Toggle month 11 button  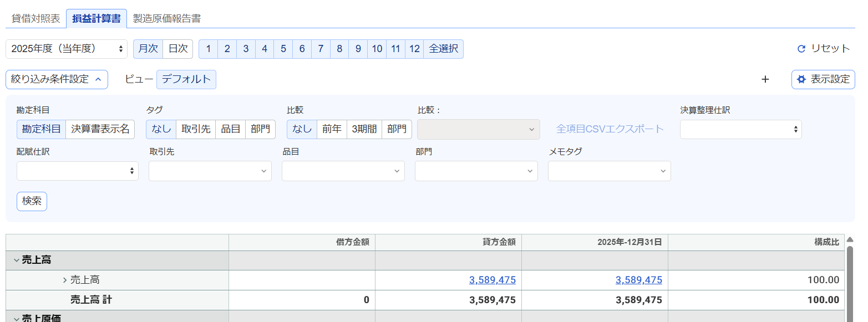[x=395, y=49]
